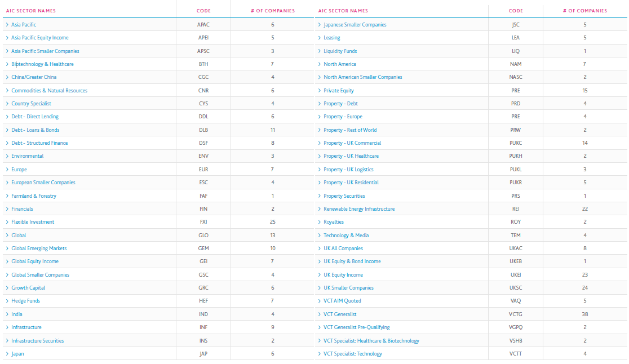Expand the chevron beside Asia Pacific
The image size is (629, 364).
pos(7,25)
